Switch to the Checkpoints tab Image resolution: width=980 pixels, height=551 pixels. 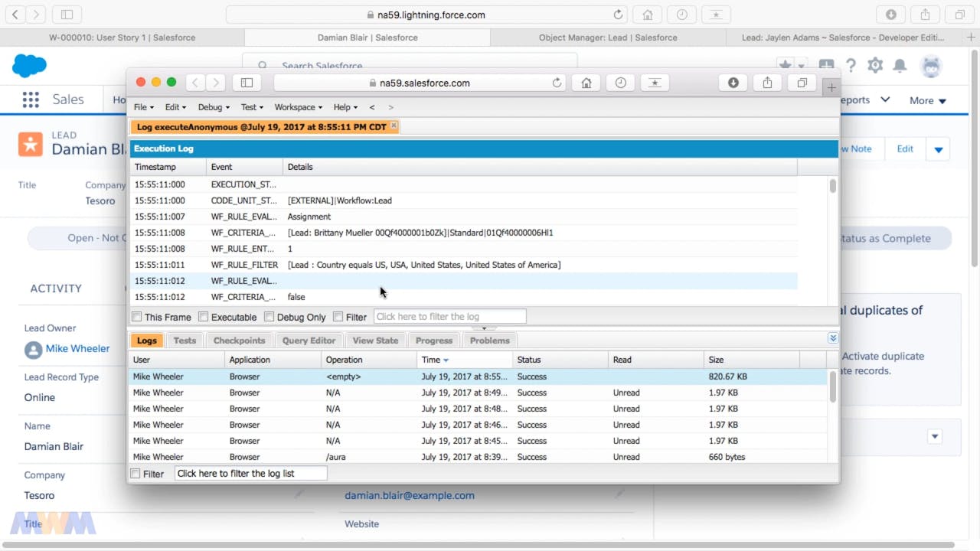click(x=239, y=341)
